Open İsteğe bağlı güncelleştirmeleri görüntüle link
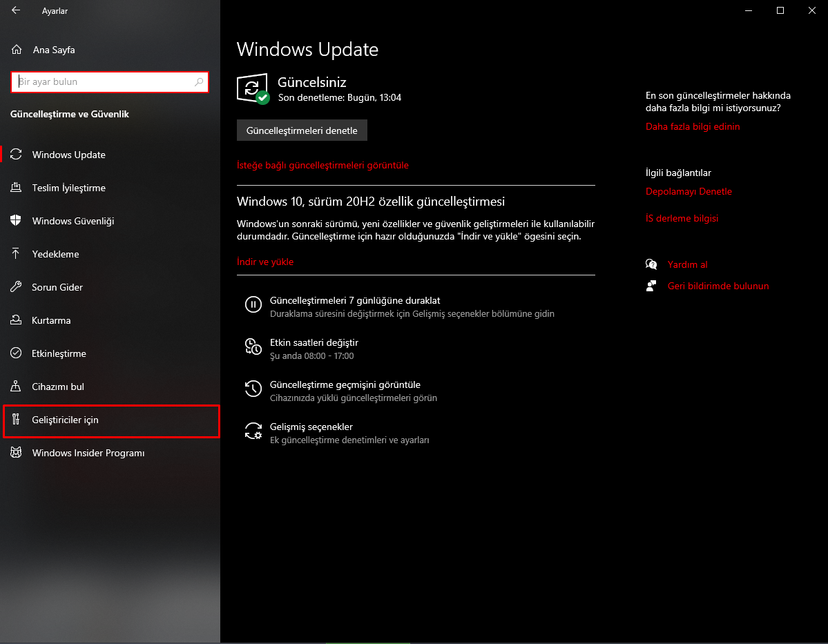Screen dimensions: 828x644 click(322, 165)
